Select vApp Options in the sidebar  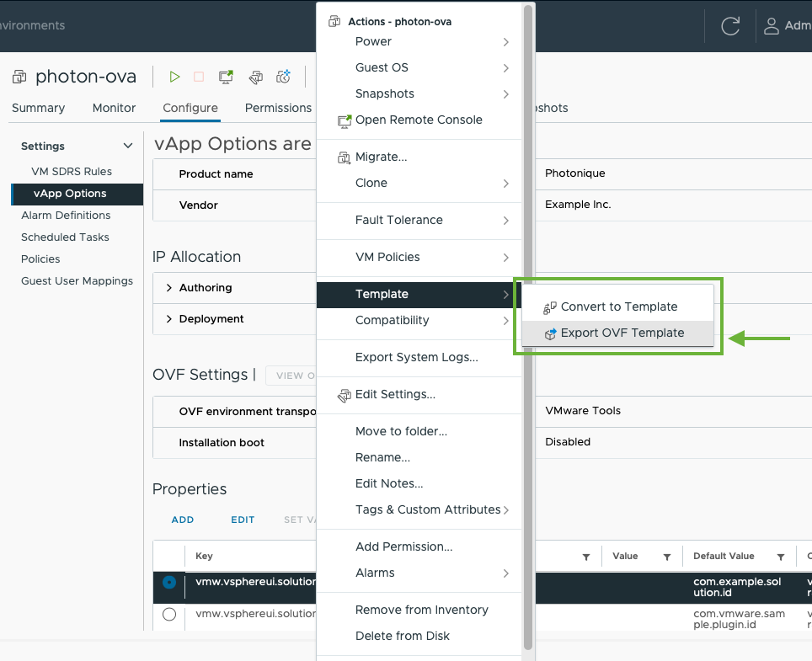click(77, 195)
